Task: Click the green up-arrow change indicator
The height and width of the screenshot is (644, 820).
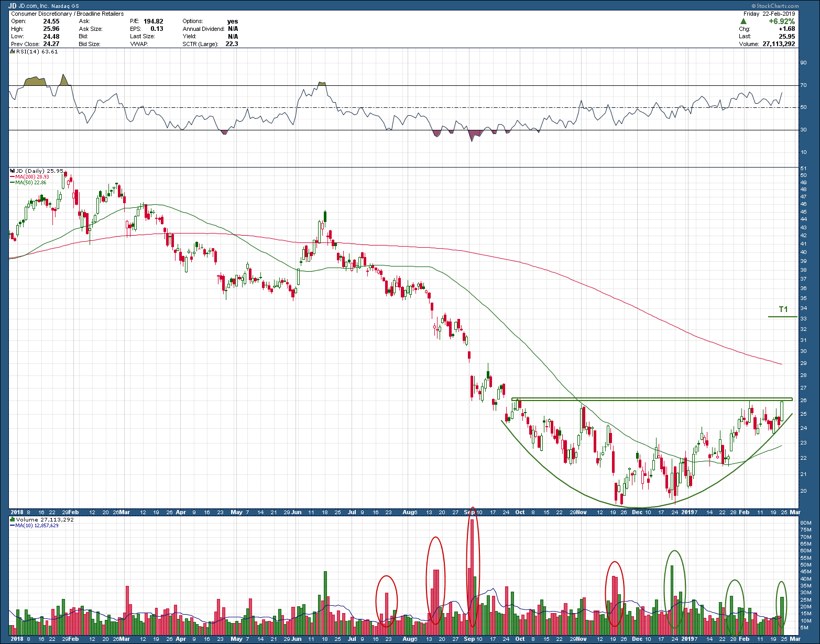Action: 744,22
